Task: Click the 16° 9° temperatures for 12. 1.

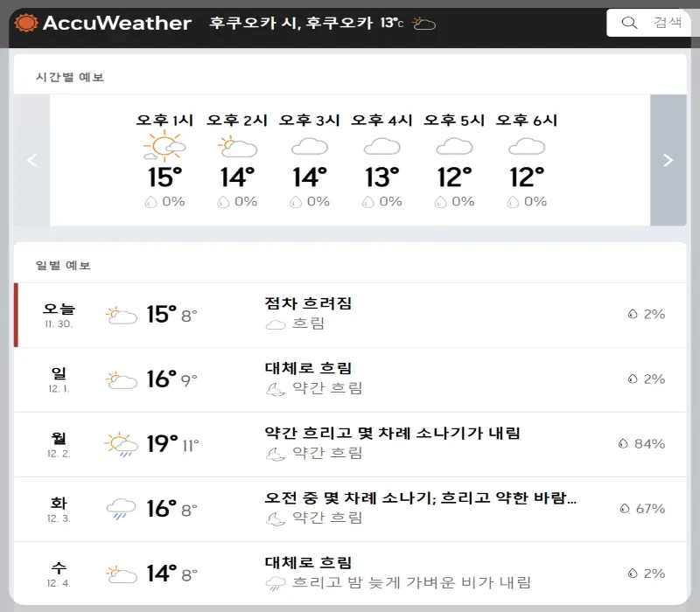Action: click(171, 379)
